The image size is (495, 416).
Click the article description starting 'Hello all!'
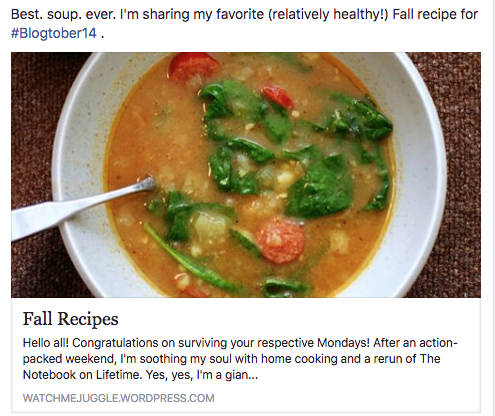click(x=240, y=359)
